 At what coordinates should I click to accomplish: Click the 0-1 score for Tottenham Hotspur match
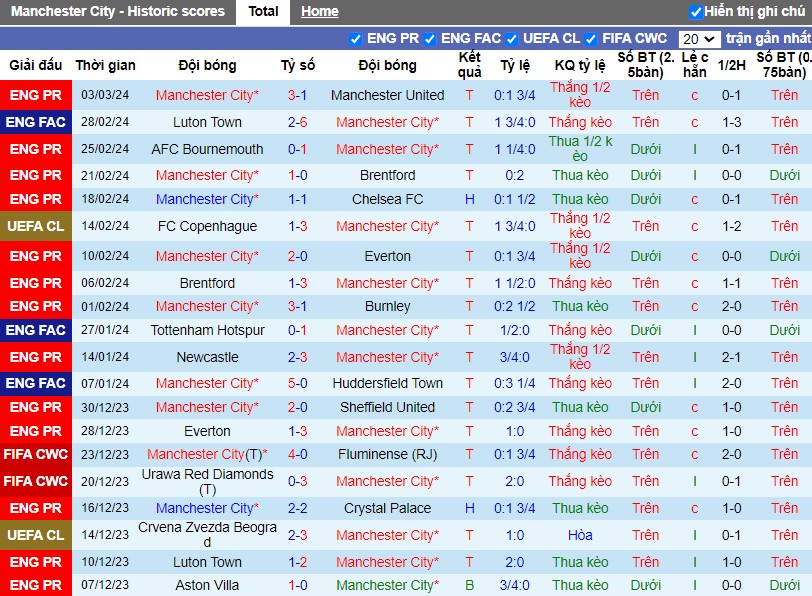coord(298,330)
